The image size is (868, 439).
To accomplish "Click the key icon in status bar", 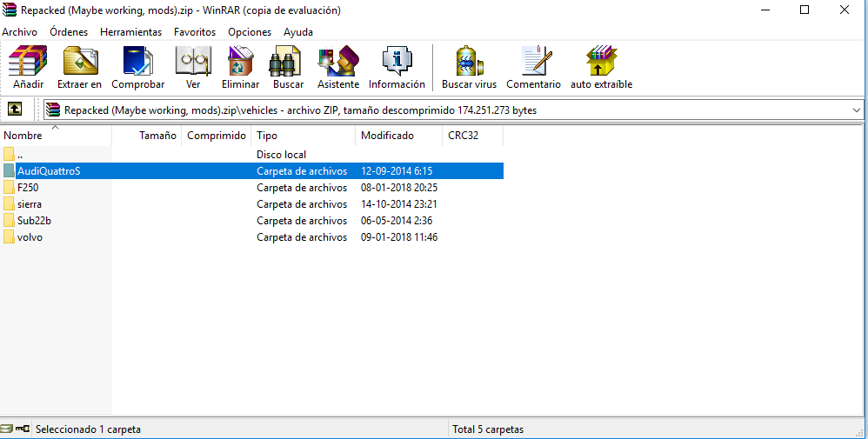I will point(23,429).
